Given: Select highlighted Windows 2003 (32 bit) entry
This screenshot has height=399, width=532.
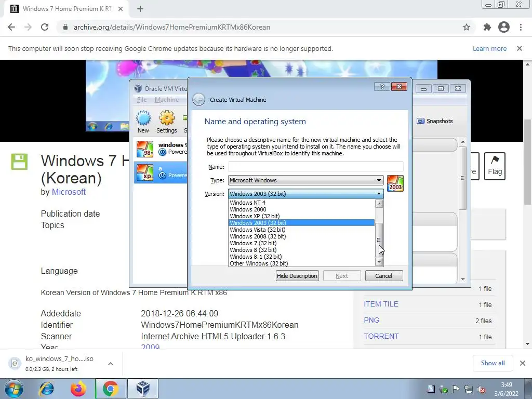Looking at the screenshot, I should [302, 223].
